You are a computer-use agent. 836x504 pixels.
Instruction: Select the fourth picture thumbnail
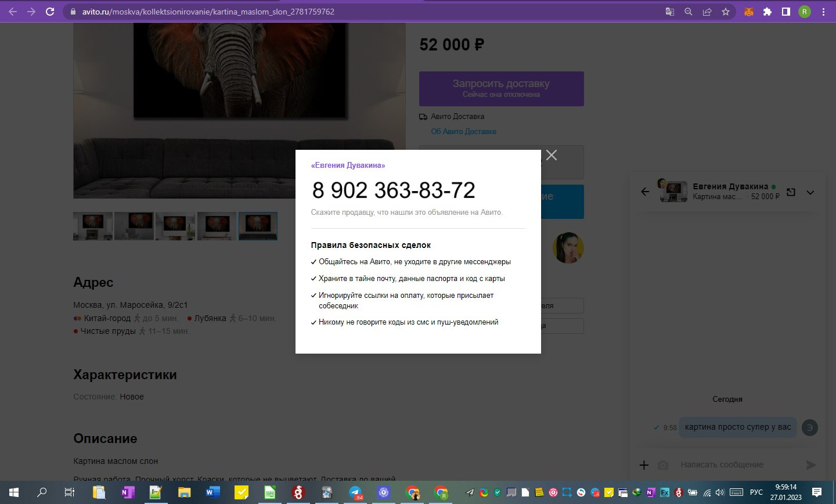click(x=217, y=226)
